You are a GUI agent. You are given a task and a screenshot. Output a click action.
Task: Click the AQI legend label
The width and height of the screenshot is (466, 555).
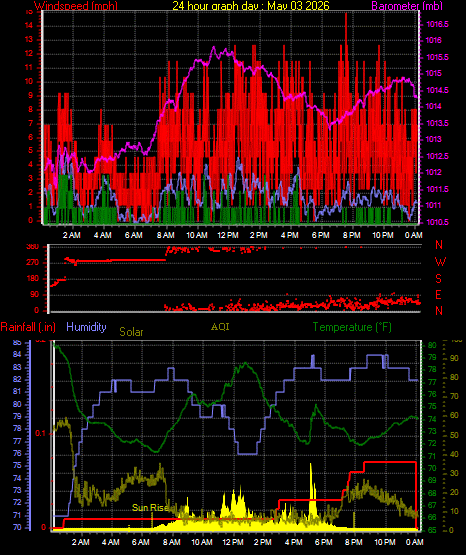coord(220,326)
